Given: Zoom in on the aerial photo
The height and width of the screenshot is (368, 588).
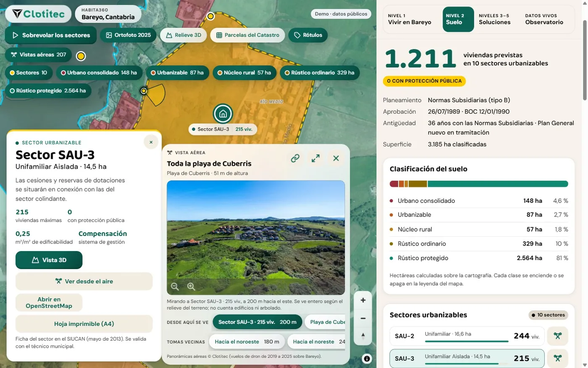Looking at the screenshot, I should click(x=191, y=286).
